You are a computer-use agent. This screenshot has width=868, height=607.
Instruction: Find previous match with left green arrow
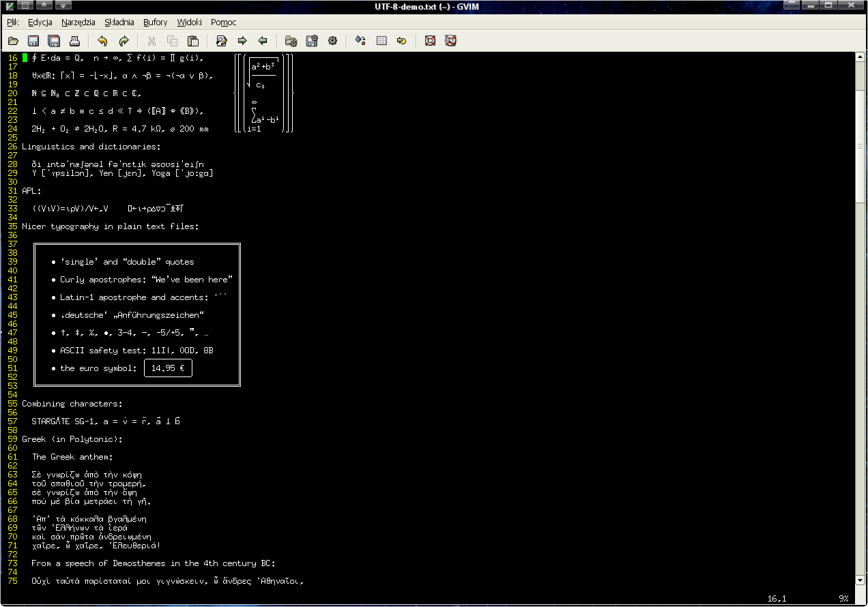click(x=263, y=40)
